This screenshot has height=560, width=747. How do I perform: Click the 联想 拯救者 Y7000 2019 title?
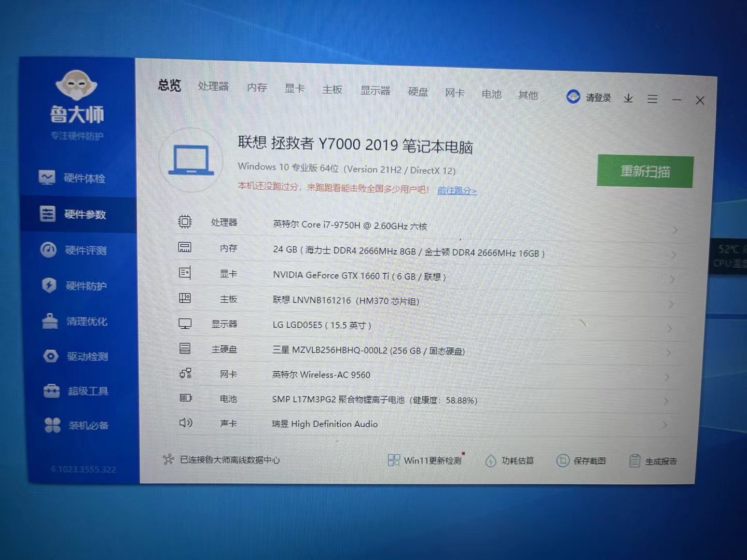click(x=355, y=145)
